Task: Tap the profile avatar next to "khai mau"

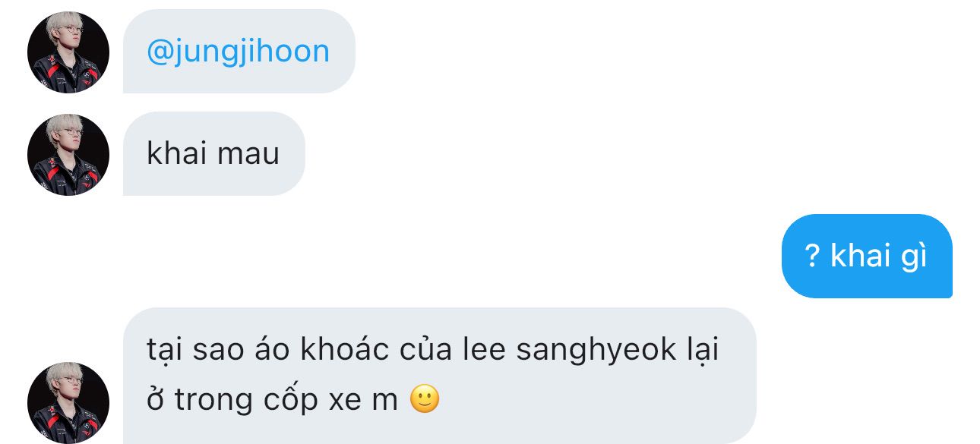Action: [68, 155]
